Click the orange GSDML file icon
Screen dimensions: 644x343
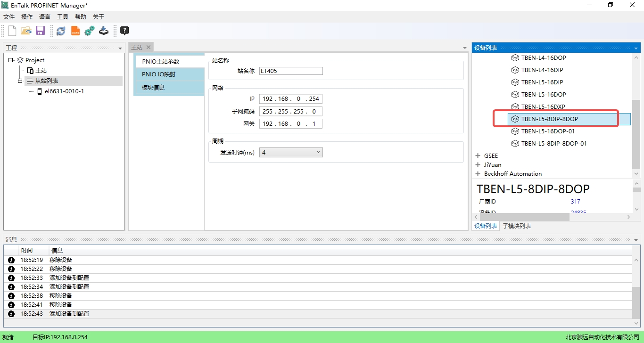[x=75, y=31]
